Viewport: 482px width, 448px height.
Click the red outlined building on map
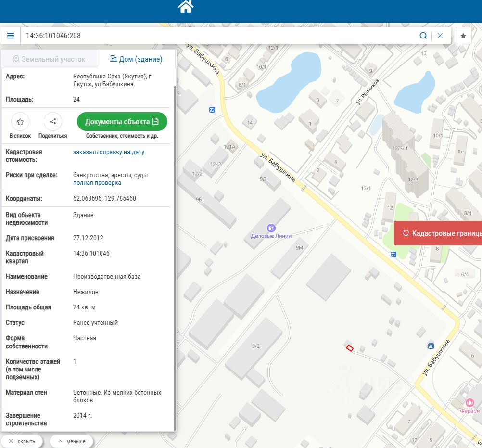(350, 348)
